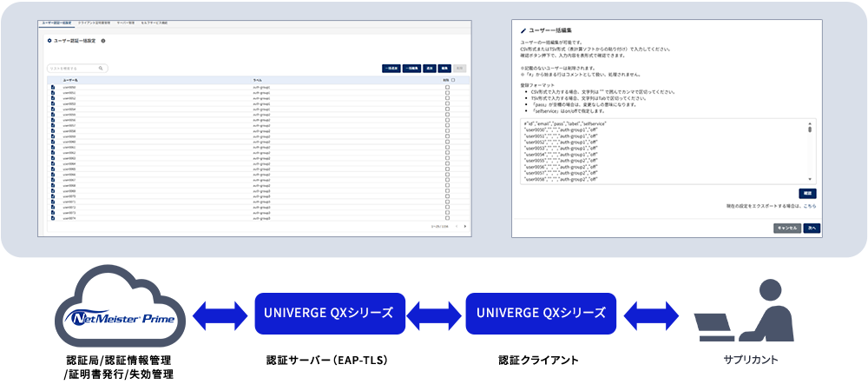
Task: Click the pencil icon beside ユーザー一括編集 title
Action: (523, 31)
